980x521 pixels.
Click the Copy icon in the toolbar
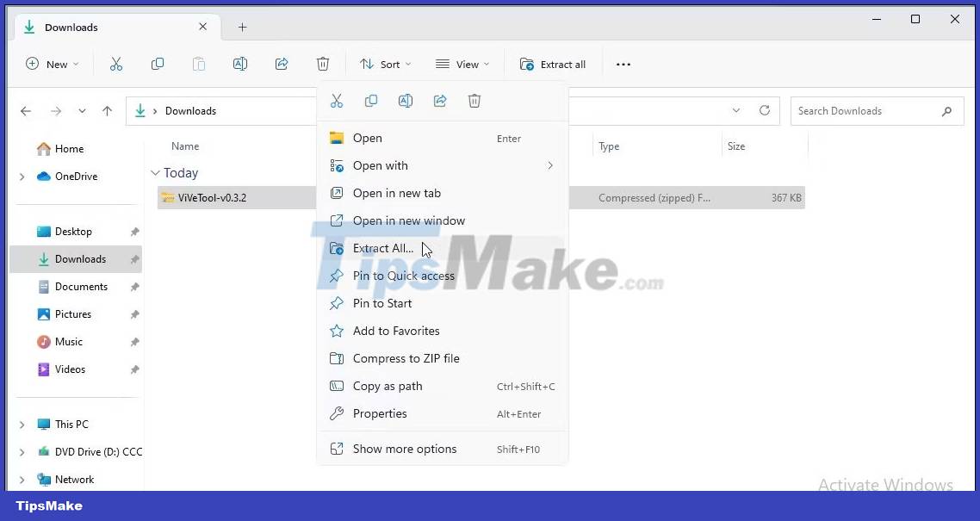(x=158, y=64)
